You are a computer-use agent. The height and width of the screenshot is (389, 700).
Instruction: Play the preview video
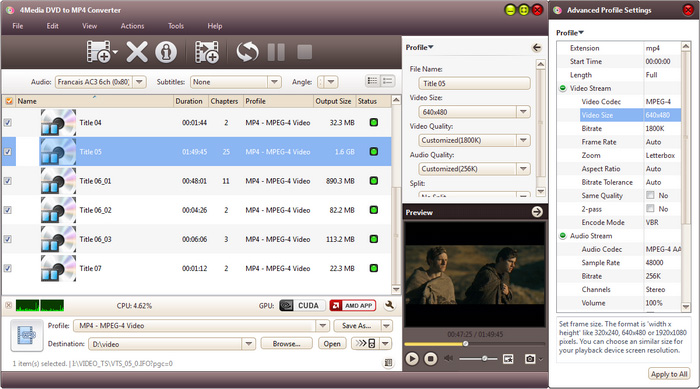(412, 359)
